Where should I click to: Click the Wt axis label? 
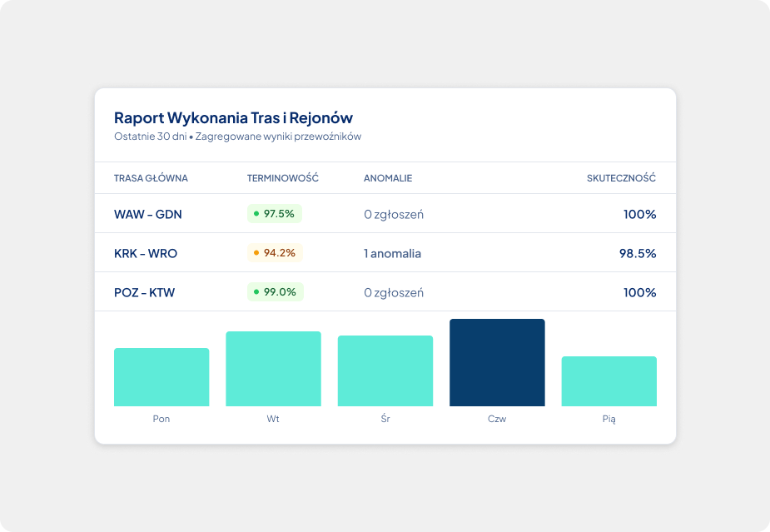tap(273, 419)
